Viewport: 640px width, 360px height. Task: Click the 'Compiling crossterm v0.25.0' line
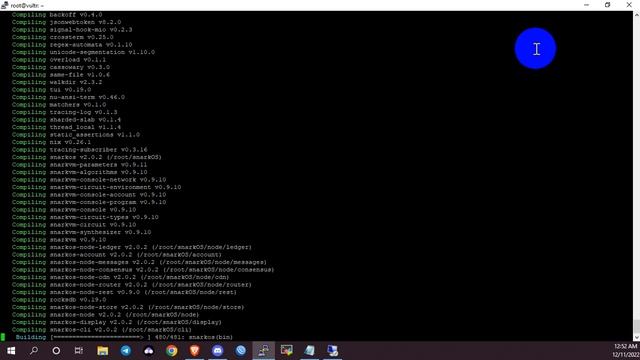[63, 37]
